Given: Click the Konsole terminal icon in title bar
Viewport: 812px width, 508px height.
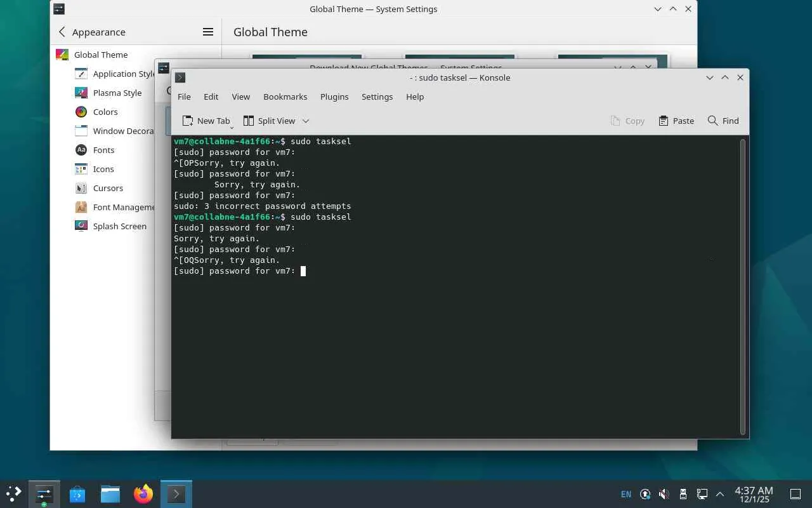Looking at the screenshot, I should click(x=180, y=77).
